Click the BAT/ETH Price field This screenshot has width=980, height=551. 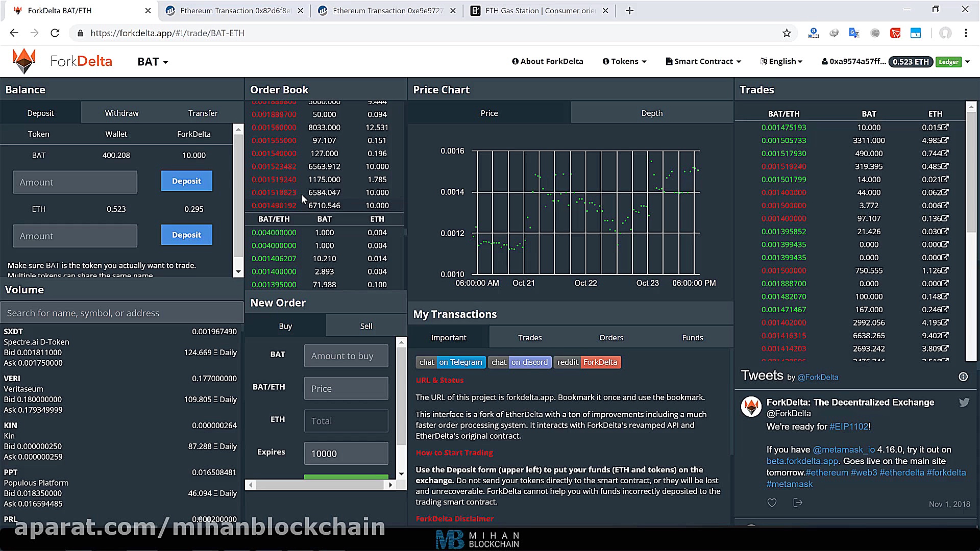coord(346,388)
